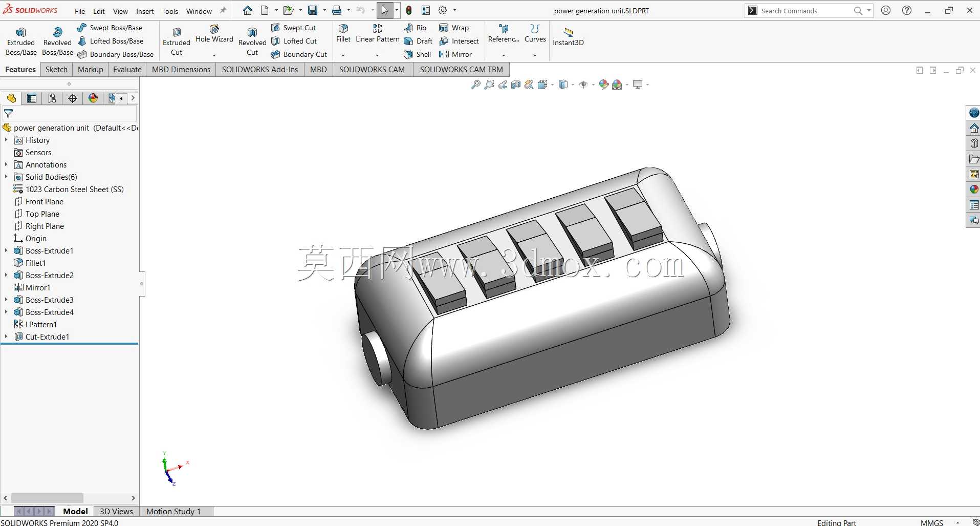Select the Boundary Cut tool

tap(299, 54)
